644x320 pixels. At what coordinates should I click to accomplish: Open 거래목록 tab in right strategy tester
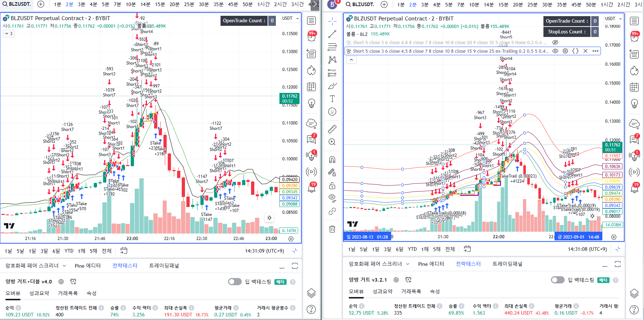tap(411, 291)
